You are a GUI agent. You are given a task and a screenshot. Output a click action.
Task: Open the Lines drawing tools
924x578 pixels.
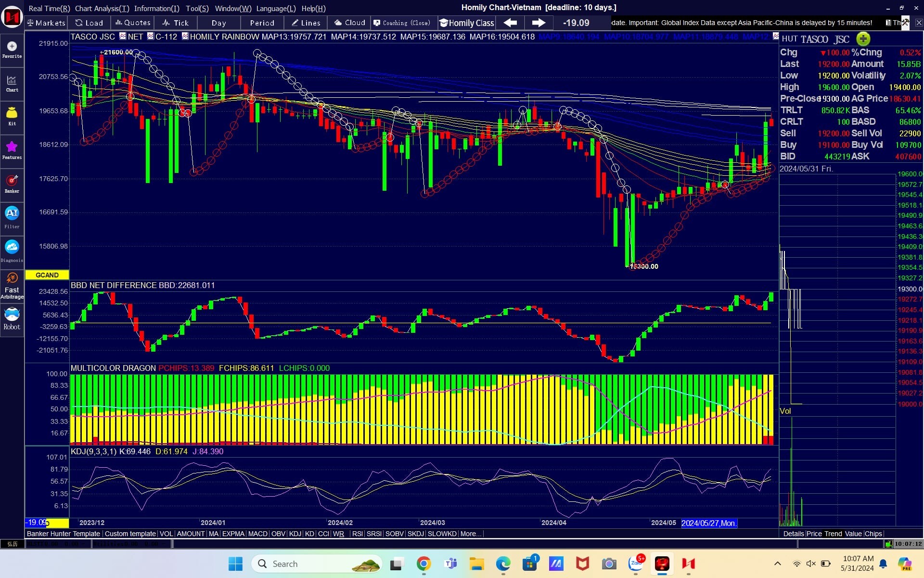(x=306, y=23)
